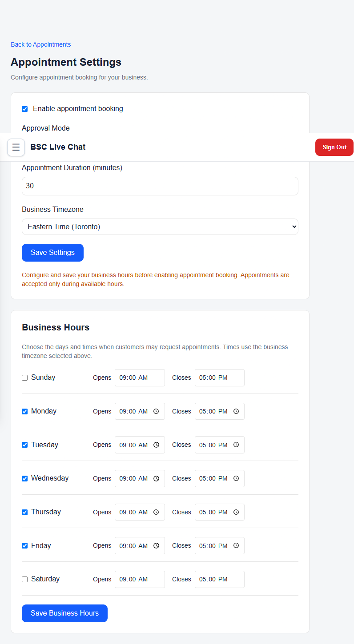The image size is (354, 644).
Task: Open Monday closing time clock picker
Action: click(x=236, y=412)
